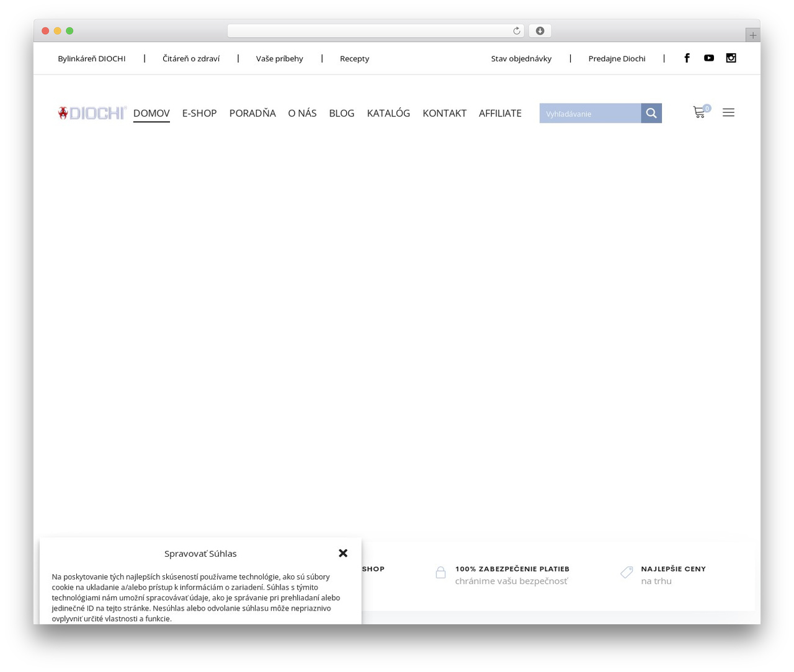Focus the Vyhľadávanie search field
The image size is (794, 672).
click(x=590, y=113)
